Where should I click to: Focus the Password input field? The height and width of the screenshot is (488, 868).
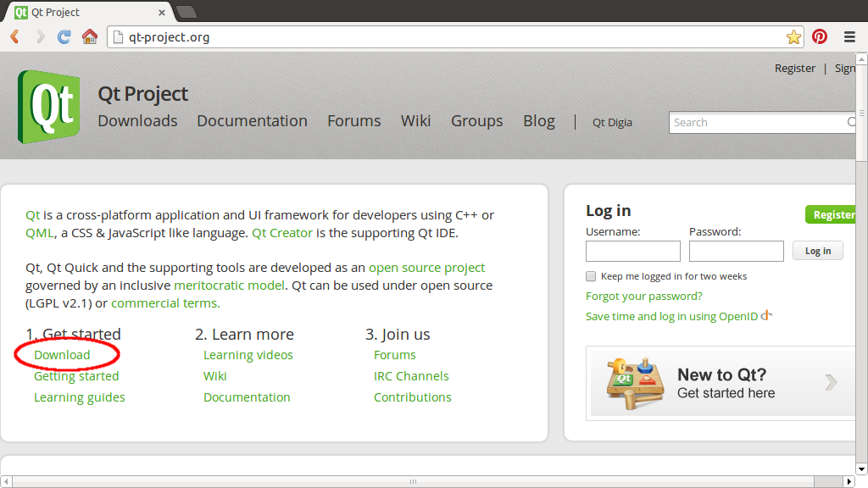pos(737,251)
